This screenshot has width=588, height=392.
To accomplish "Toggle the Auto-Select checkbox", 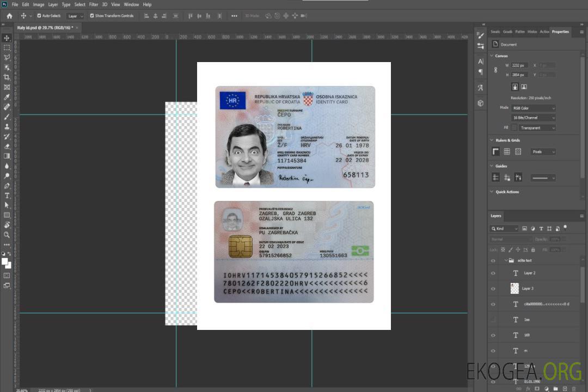I will (x=39, y=16).
